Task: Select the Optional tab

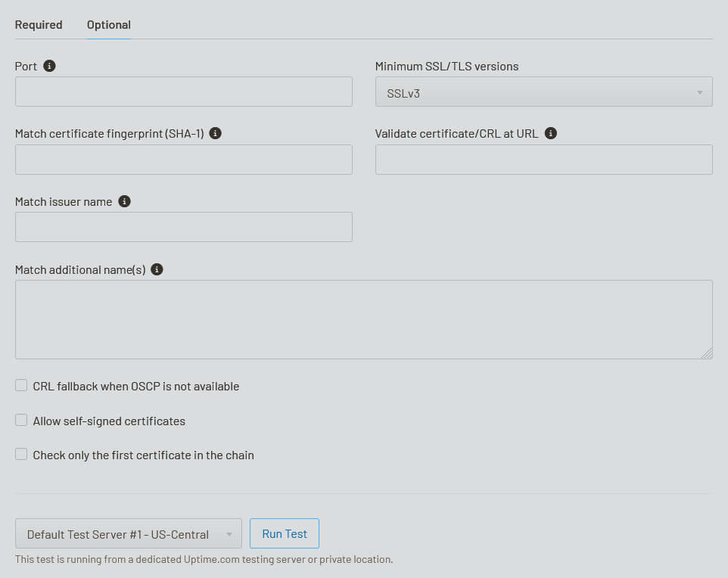Action: coord(108,24)
